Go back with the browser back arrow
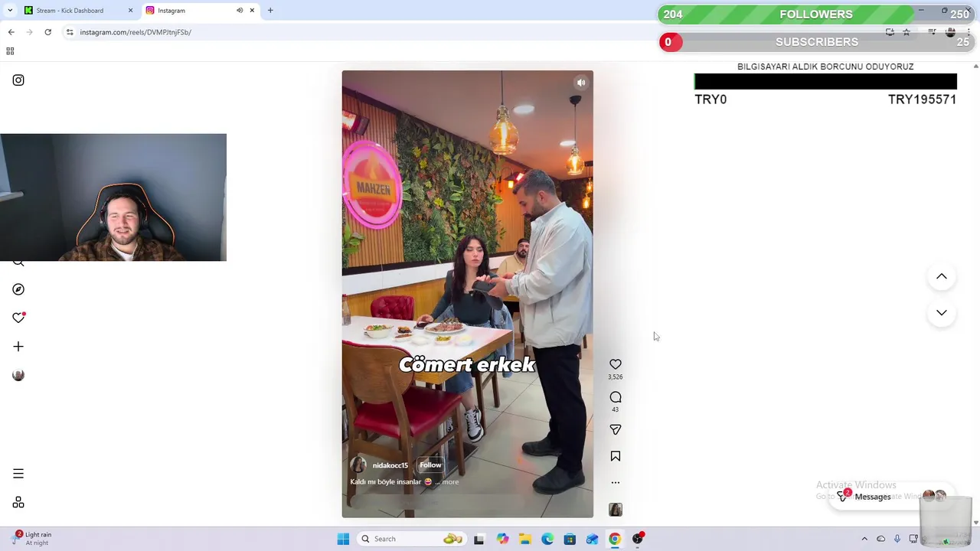 [11, 32]
